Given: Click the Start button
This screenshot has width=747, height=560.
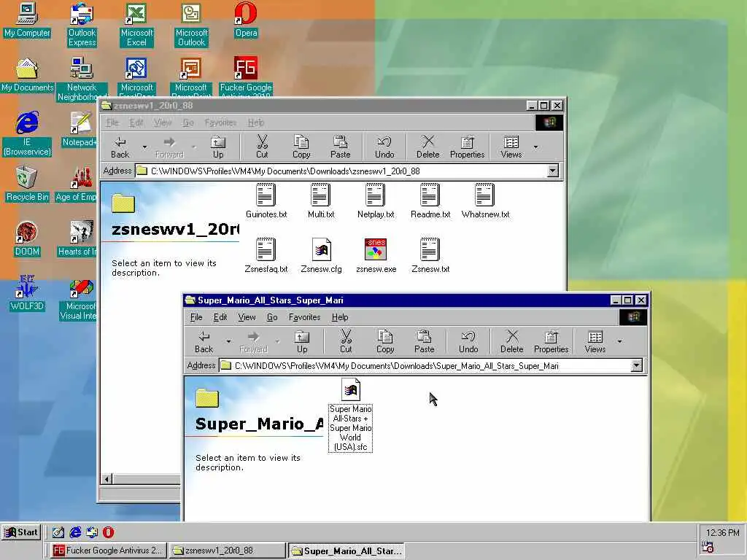Looking at the screenshot, I should coord(21,532).
